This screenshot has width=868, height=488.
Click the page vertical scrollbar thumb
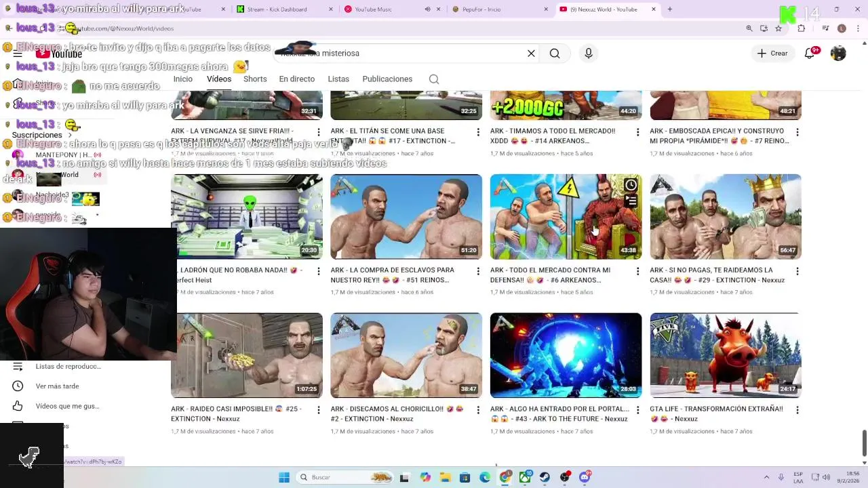[864, 443]
